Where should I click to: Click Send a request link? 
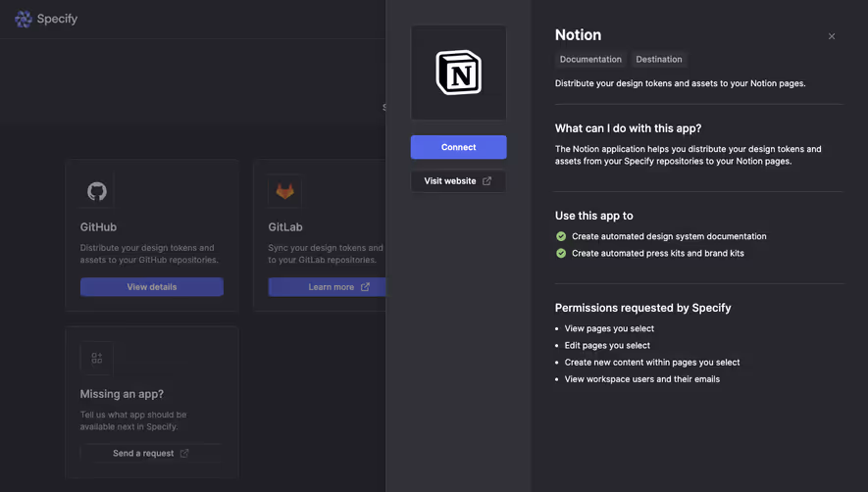pyautogui.click(x=151, y=453)
